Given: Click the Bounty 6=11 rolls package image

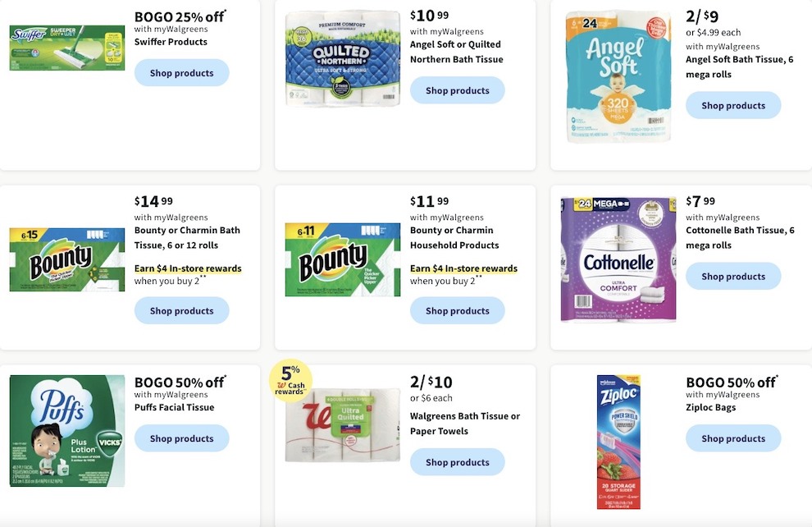Looking at the screenshot, I should [343, 259].
